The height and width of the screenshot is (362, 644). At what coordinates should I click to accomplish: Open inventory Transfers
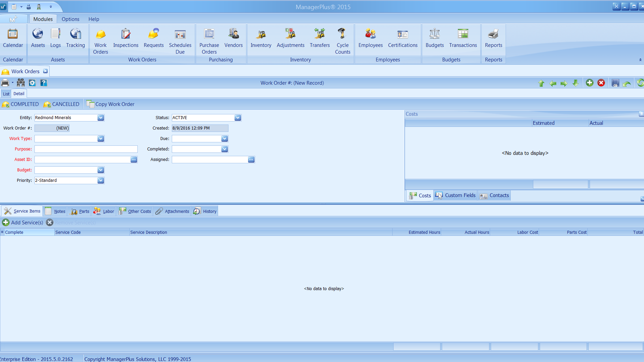pos(320,38)
